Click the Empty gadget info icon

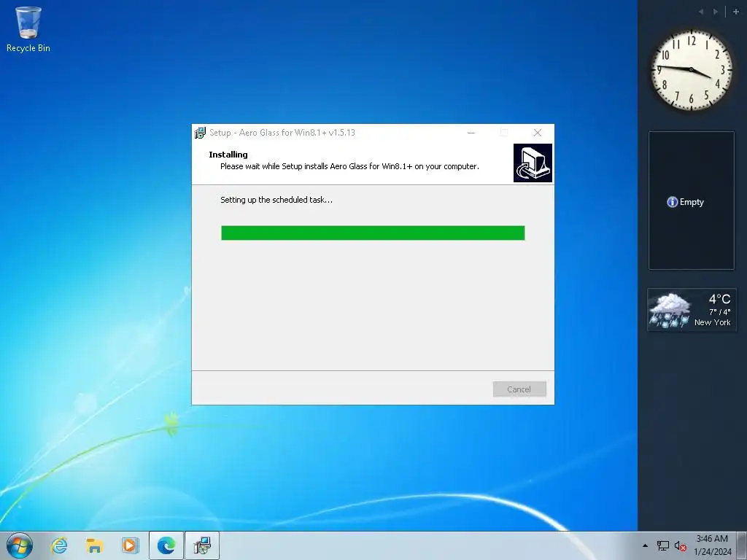click(x=672, y=202)
